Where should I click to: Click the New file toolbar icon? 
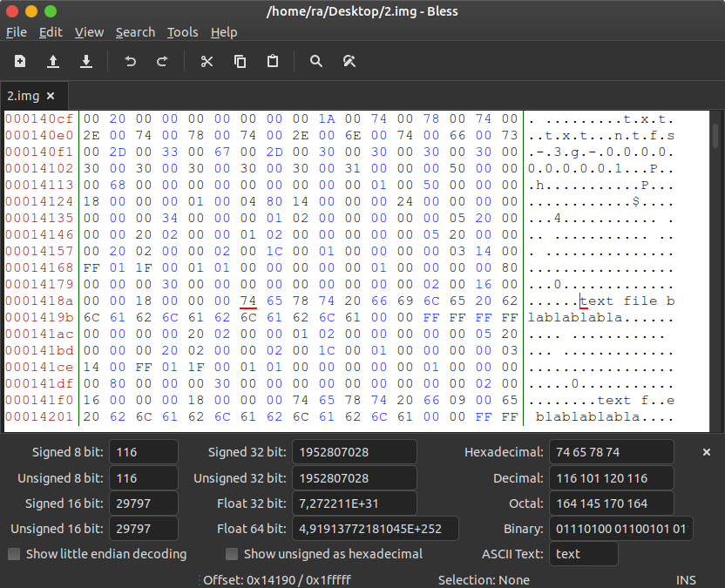(x=20, y=61)
